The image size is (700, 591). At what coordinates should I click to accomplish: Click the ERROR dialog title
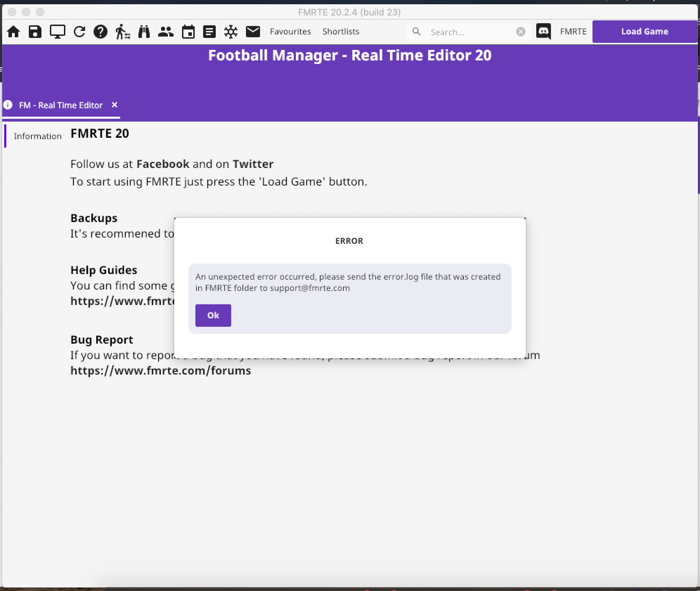(349, 241)
